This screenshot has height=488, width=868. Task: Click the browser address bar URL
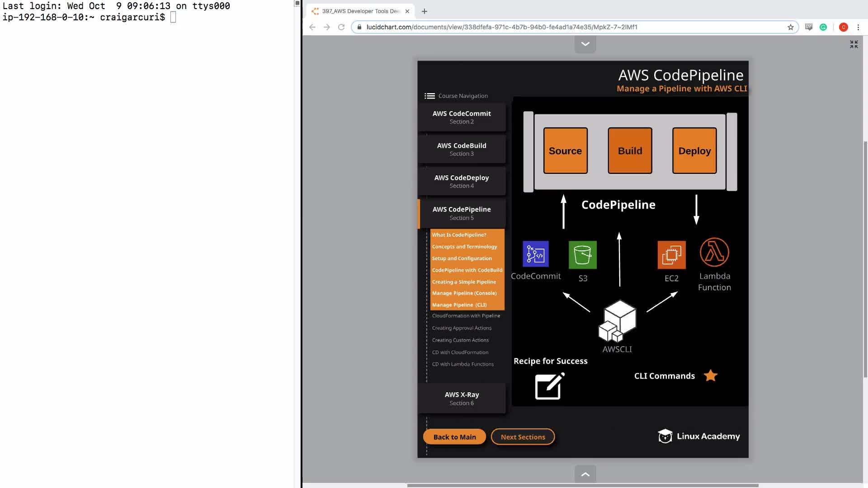click(502, 27)
